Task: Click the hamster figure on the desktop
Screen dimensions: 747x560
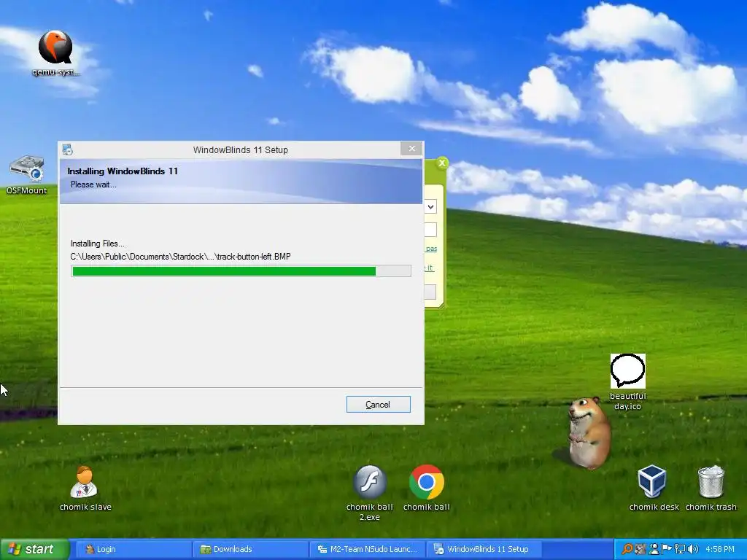Action: tap(588, 433)
